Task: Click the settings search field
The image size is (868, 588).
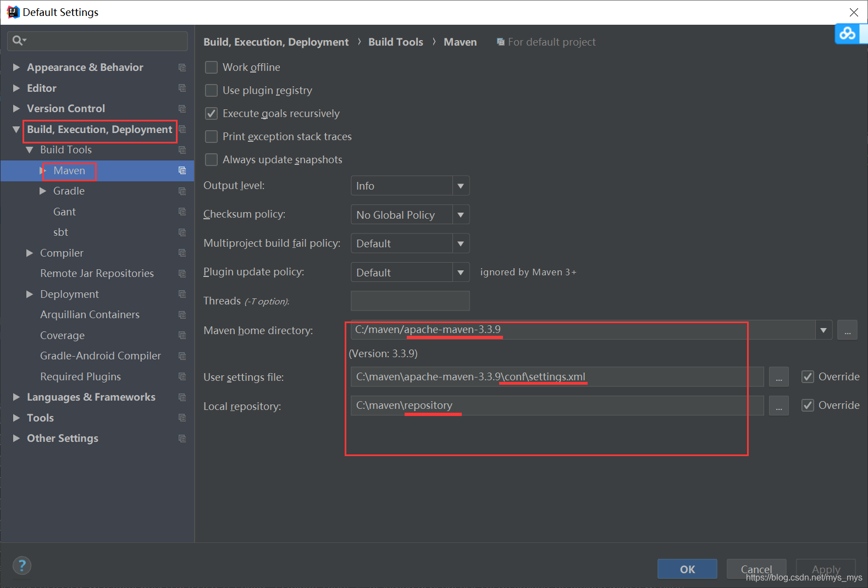Action: point(97,41)
